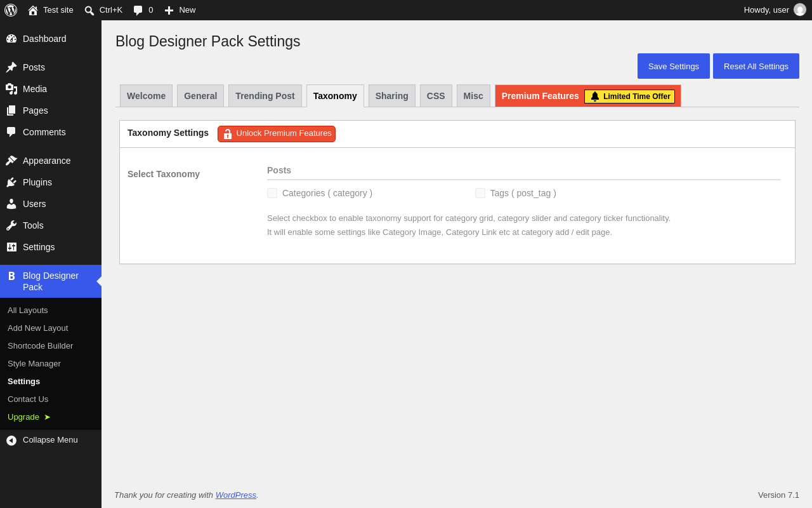Click the green Upgrade link
The image size is (812, 508).
(x=29, y=417)
